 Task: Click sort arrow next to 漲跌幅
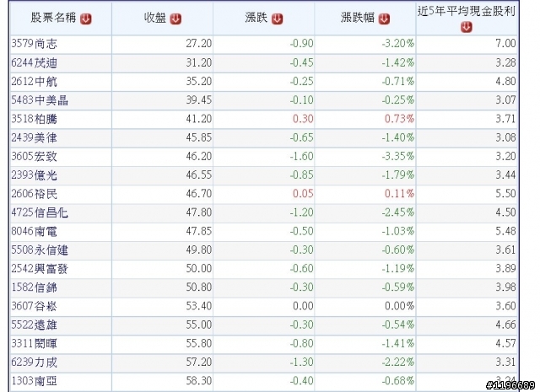click(384, 19)
